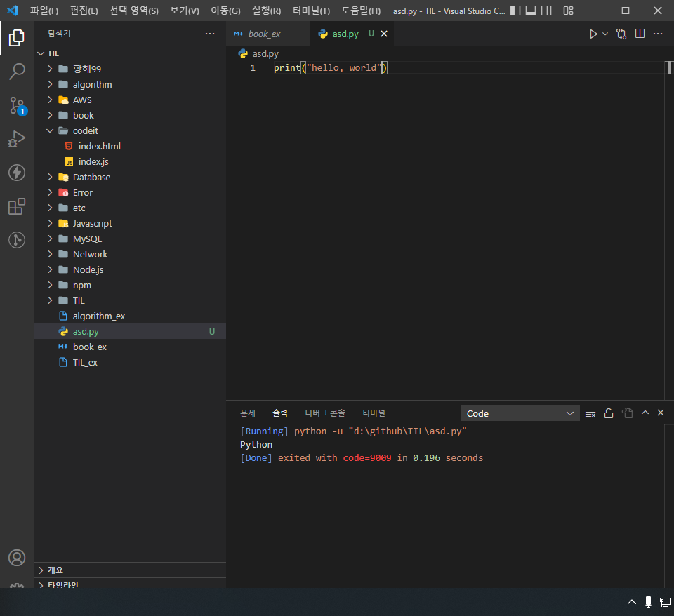Run the Python file with play icon
Image resolution: width=674 pixels, height=616 pixels.
point(593,34)
